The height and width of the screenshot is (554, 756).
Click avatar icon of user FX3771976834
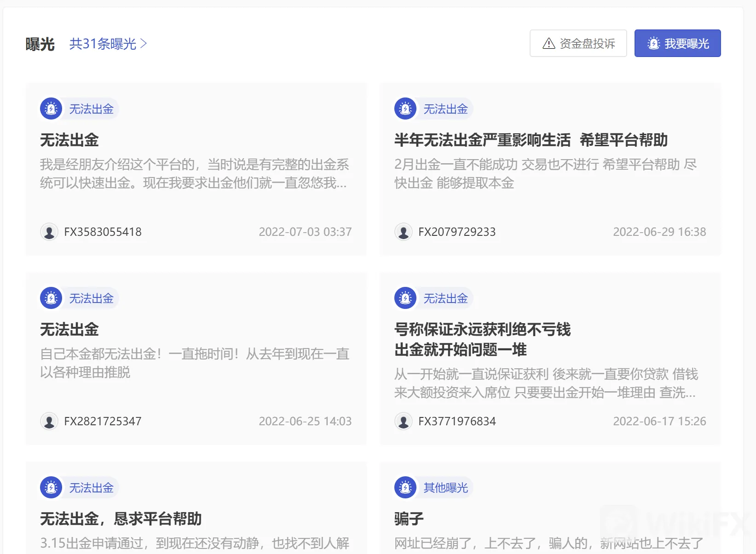click(404, 421)
